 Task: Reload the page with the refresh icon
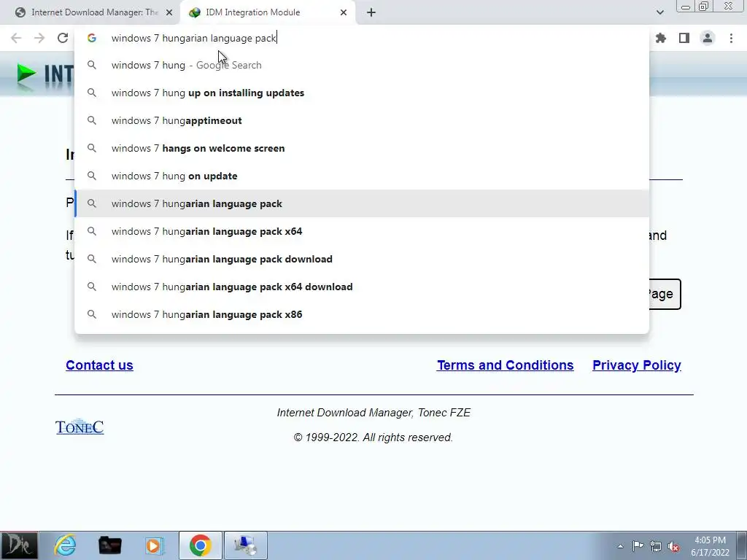(63, 38)
